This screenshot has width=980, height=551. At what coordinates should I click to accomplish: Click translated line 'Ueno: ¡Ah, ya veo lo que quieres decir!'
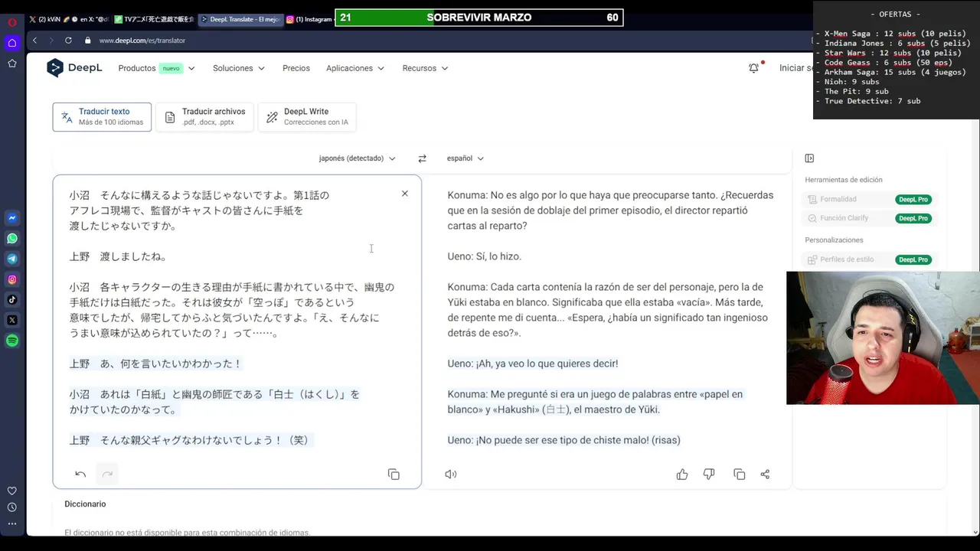coord(533,364)
